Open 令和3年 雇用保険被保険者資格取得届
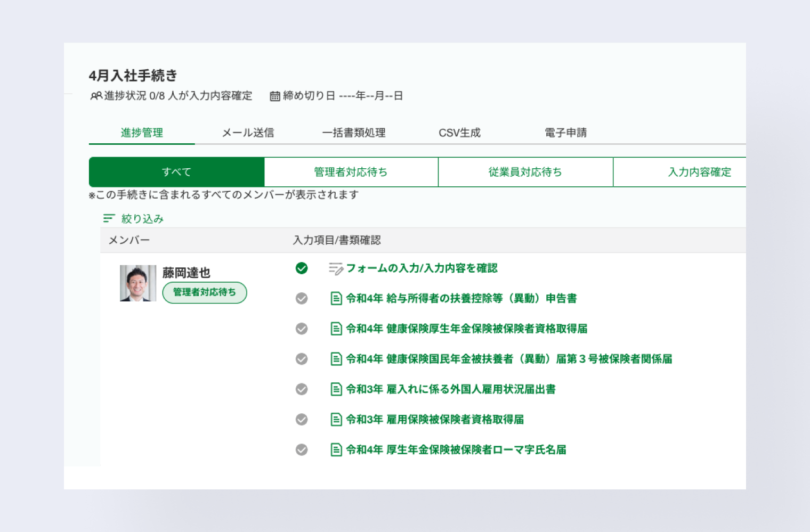The width and height of the screenshot is (810, 532). (436, 420)
